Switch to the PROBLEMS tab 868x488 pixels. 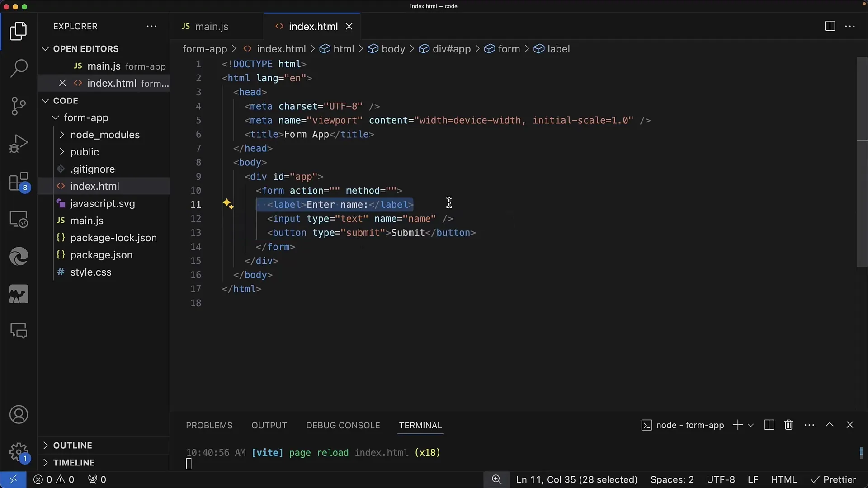coord(209,425)
